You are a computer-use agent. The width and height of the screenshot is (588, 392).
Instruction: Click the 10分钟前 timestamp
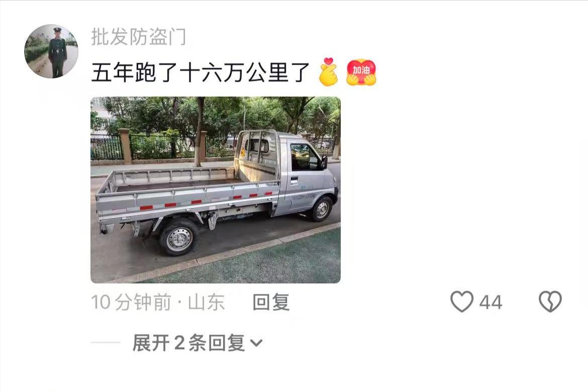click(131, 303)
